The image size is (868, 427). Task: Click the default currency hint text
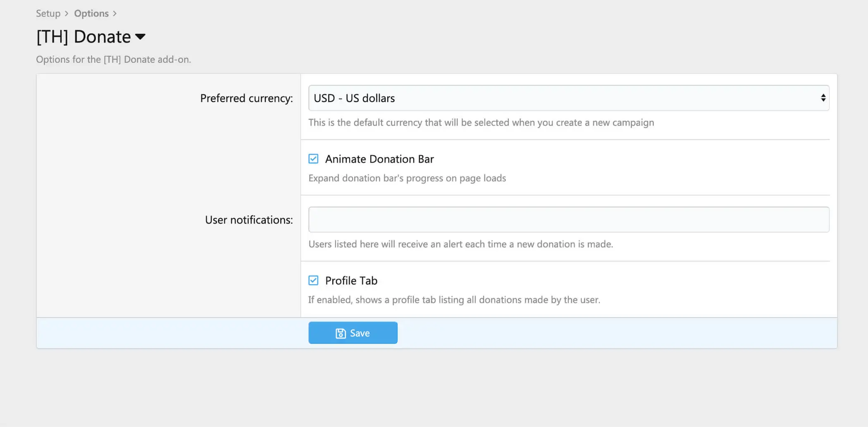[x=481, y=123]
